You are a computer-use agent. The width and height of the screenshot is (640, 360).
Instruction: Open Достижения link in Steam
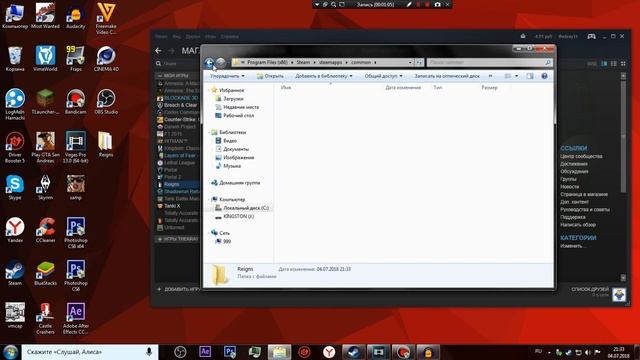574,164
